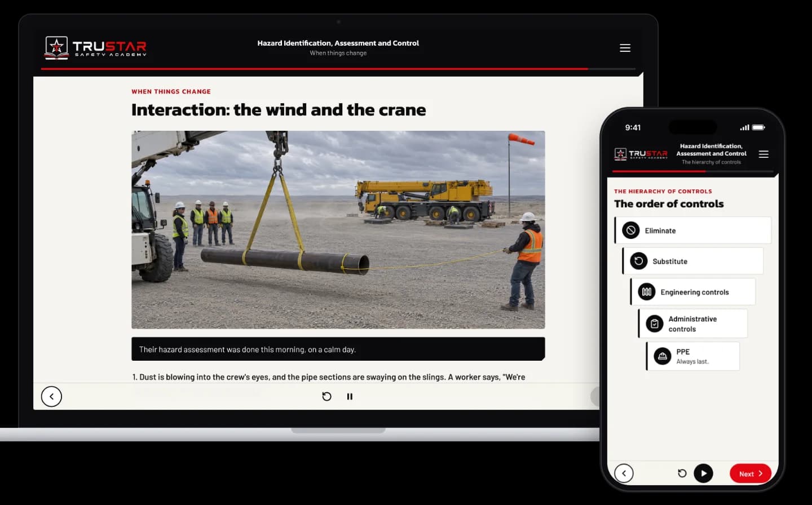
Task: Click the TruStar Safety Academy logo on laptop
Action: tap(96, 47)
